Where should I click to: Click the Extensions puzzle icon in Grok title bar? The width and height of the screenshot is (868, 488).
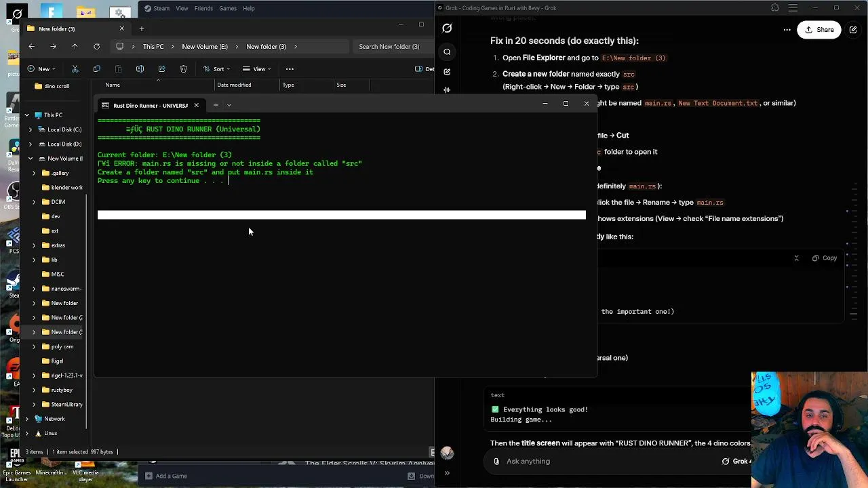775,8
